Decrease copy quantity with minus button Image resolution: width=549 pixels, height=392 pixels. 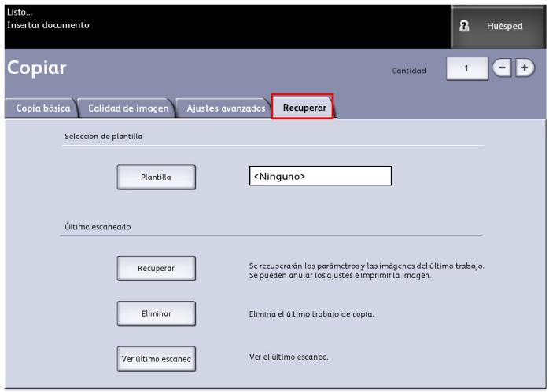click(502, 68)
